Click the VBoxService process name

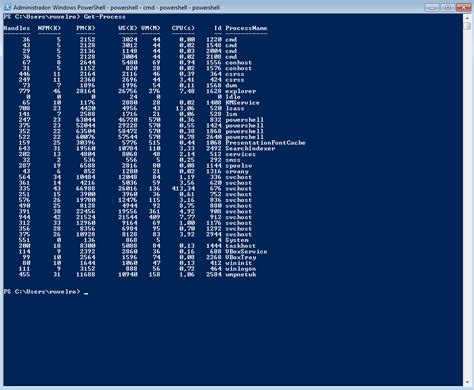click(x=246, y=251)
